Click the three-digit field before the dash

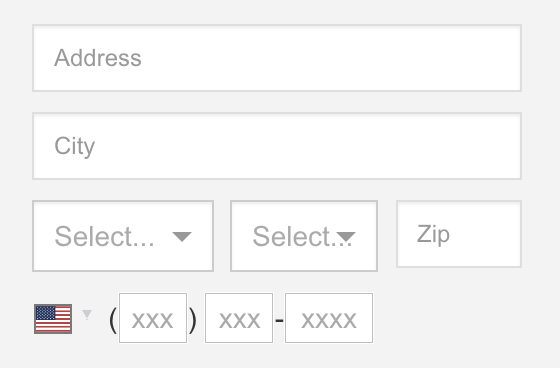[x=239, y=318]
